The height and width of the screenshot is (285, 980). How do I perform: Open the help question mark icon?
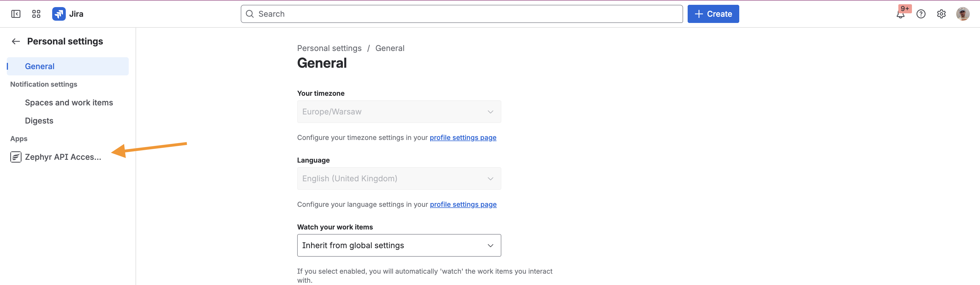921,14
